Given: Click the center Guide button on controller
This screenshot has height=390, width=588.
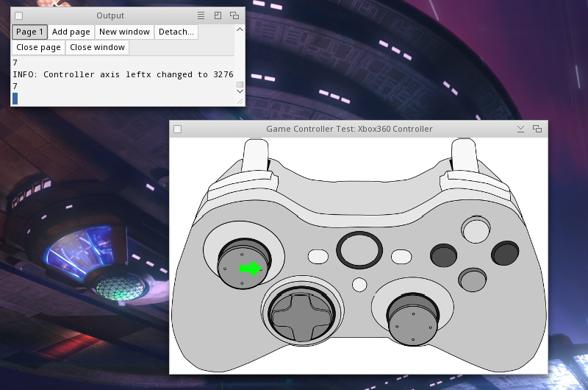Looking at the screenshot, I should pyautogui.click(x=359, y=250).
